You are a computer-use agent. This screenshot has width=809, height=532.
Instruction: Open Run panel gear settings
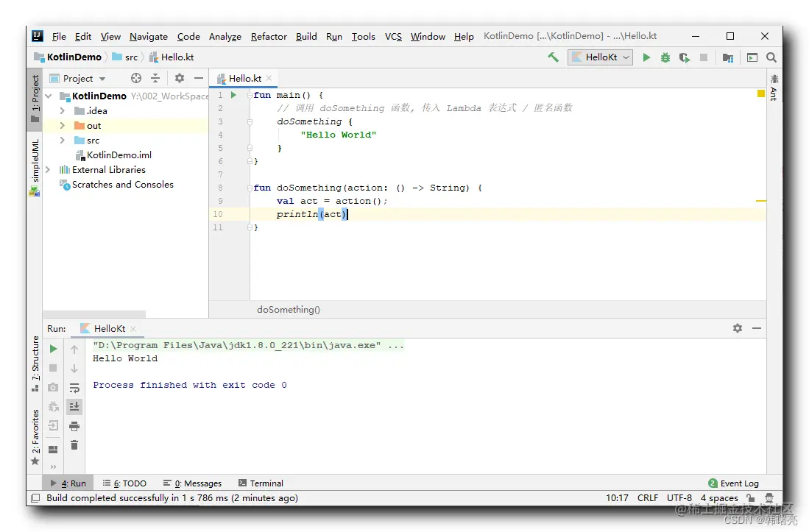pyautogui.click(x=738, y=328)
